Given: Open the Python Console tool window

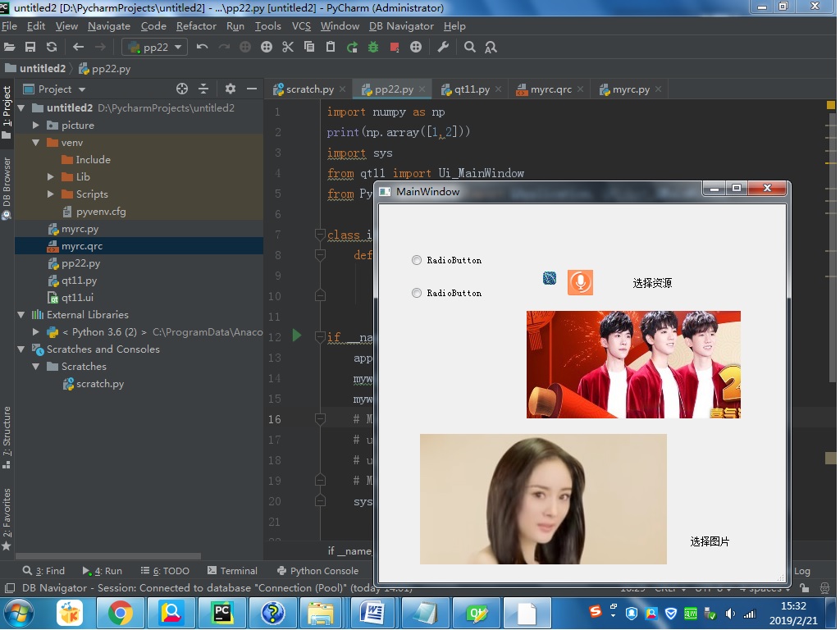Looking at the screenshot, I should pos(317,571).
